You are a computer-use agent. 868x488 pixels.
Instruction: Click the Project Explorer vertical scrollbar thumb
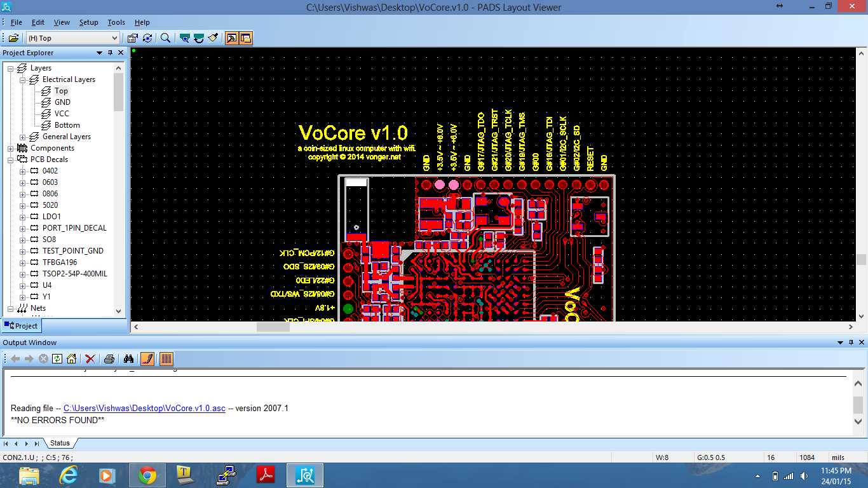pos(119,92)
